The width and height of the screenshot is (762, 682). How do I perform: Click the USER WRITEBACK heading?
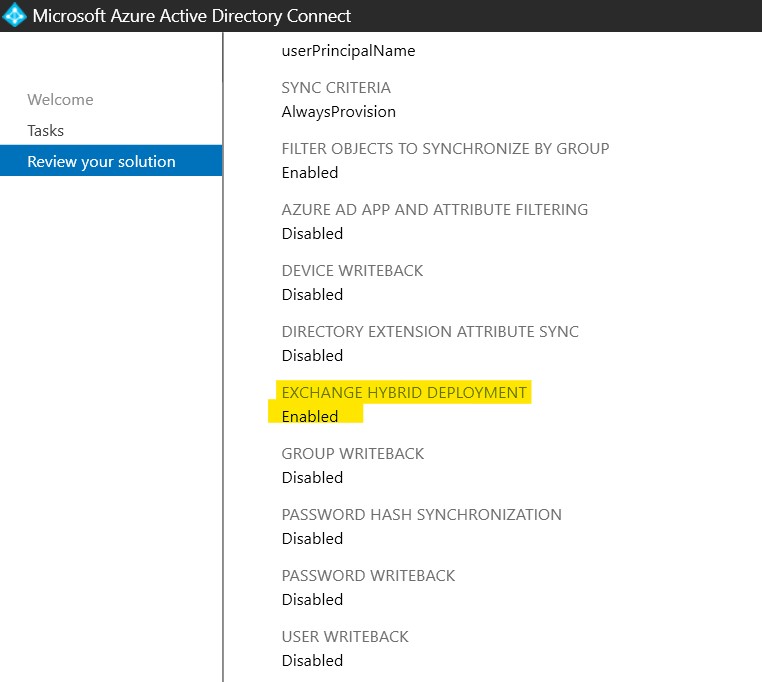coord(345,637)
